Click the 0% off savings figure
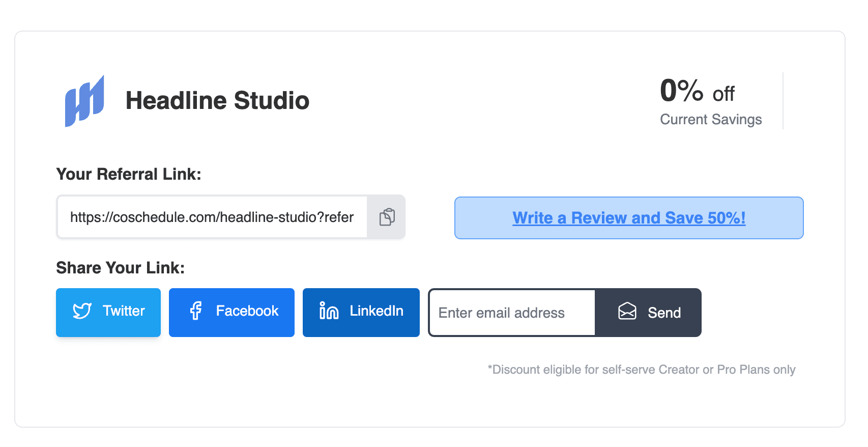868x447 pixels. [697, 92]
